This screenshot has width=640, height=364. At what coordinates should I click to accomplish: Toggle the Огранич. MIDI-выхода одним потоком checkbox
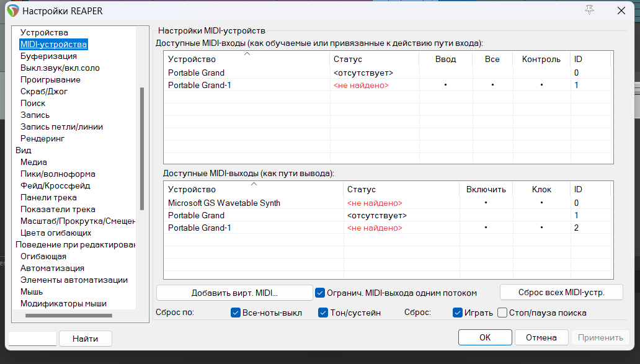(320, 293)
